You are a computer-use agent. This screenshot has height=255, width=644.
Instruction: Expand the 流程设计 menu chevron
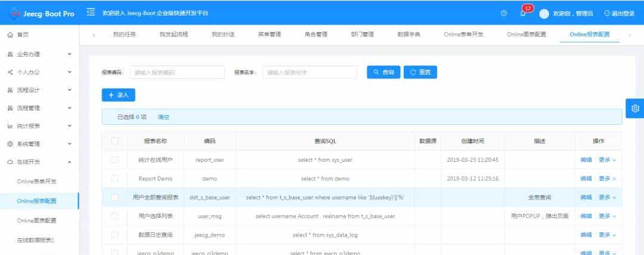pyautogui.click(x=69, y=90)
